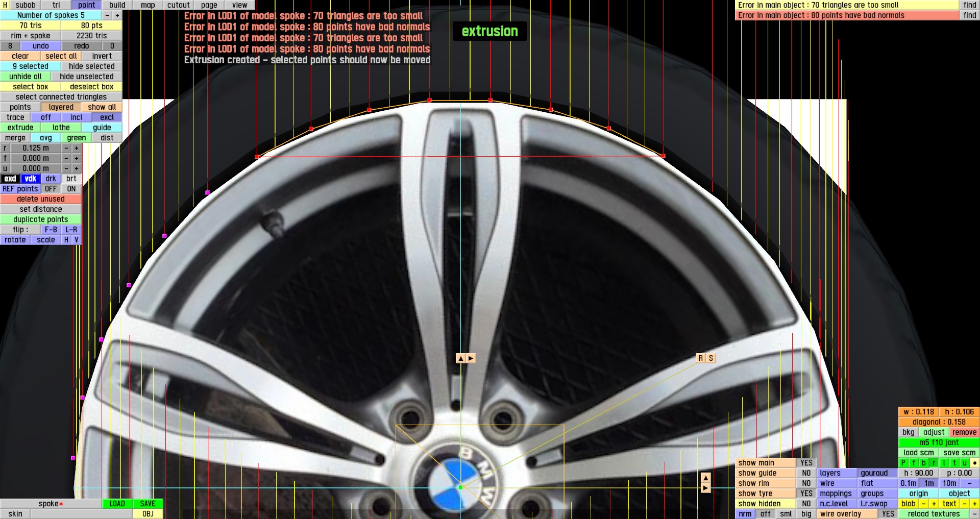
Task: Toggle the show rim NO switch
Action: pyautogui.click(x=806, y=483)
